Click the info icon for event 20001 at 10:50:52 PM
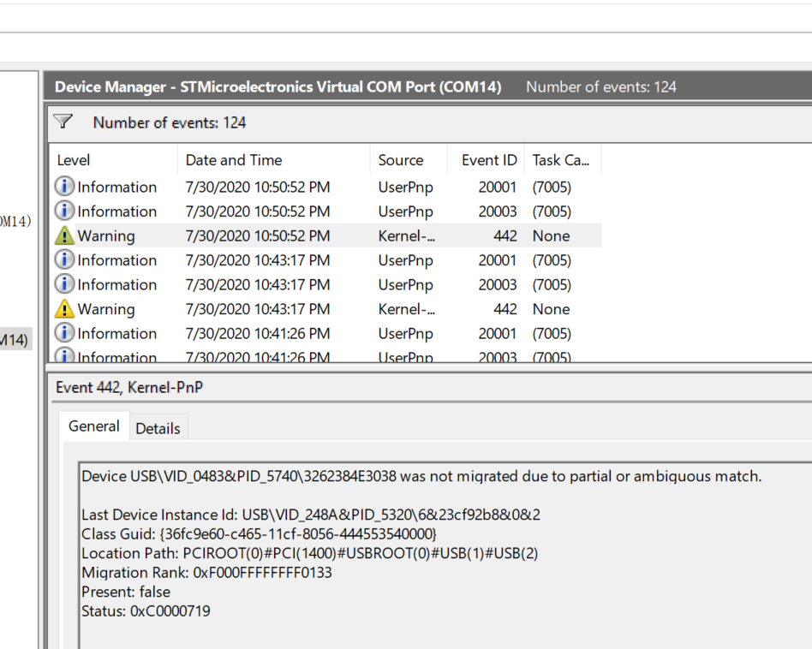Image resolution: width=812 pixels, height=649 pixels. click(64, 187)
